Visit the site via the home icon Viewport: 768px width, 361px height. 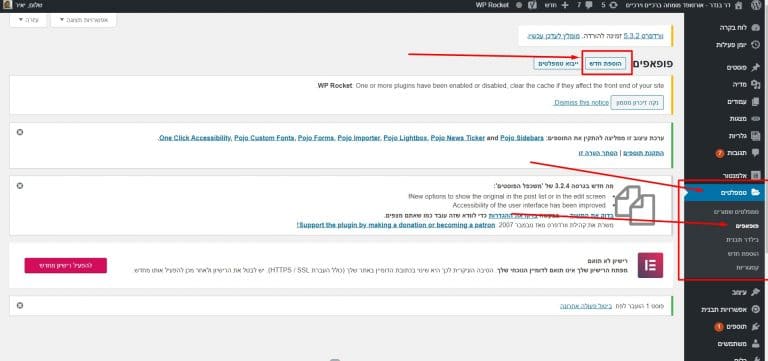coord(738,5)
